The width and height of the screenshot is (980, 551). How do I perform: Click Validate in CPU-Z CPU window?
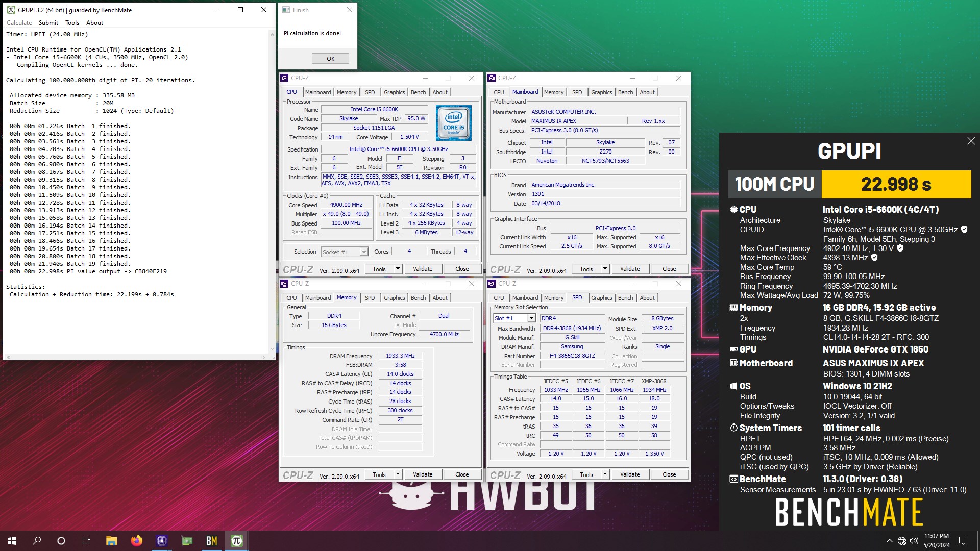pyautogui.click(x=423, y=269)
